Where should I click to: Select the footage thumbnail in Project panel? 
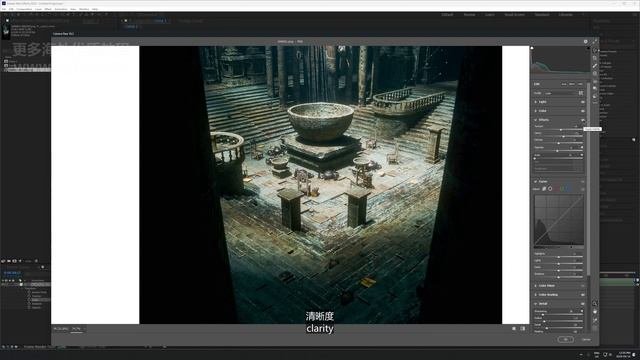tap(6, 31)
